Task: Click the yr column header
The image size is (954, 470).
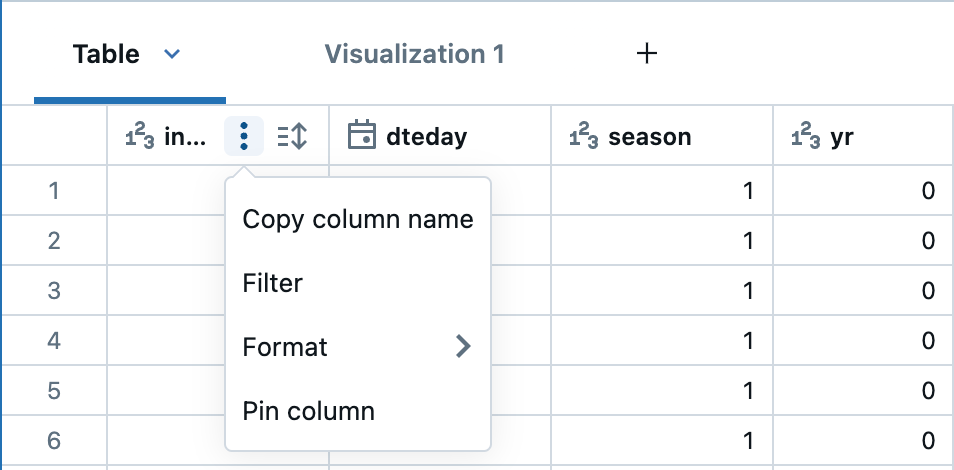Action: pyautogui.click(x=841, y=136)
